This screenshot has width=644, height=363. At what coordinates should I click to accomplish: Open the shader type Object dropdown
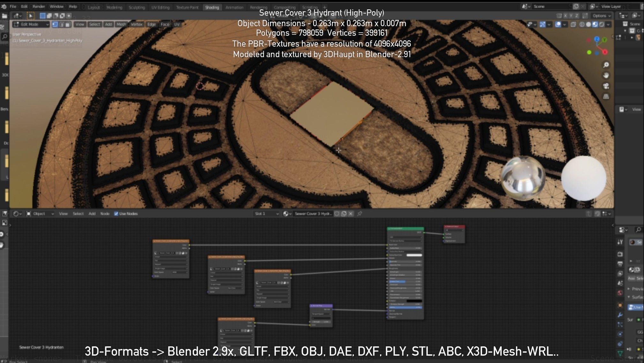(40, 214)
